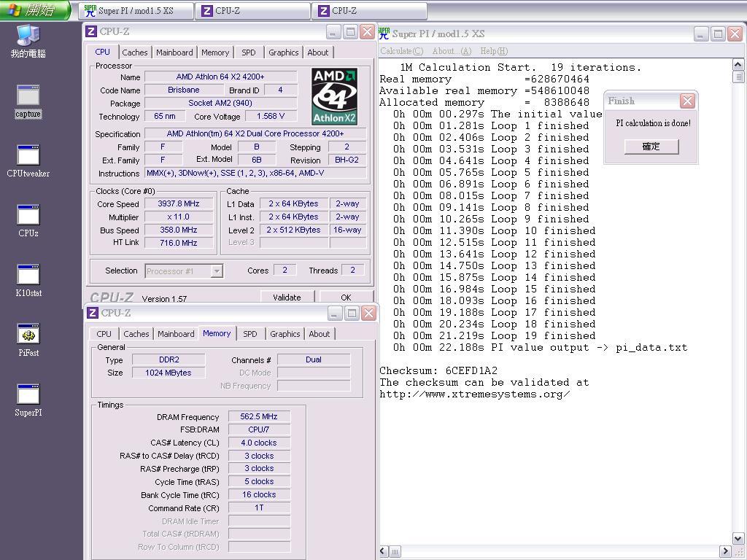Click the FSB:DRAM value CPU/7
The image size is (747, 560).
259,429
